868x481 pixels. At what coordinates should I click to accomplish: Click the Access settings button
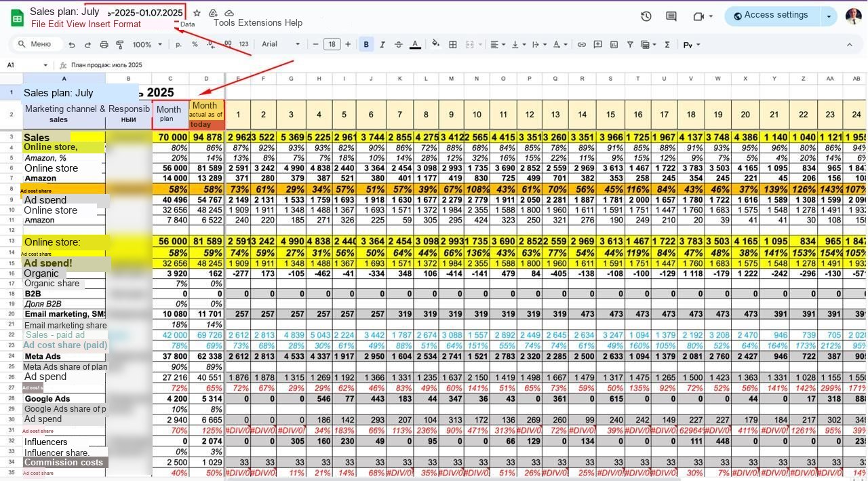click(x=772, y=16)
